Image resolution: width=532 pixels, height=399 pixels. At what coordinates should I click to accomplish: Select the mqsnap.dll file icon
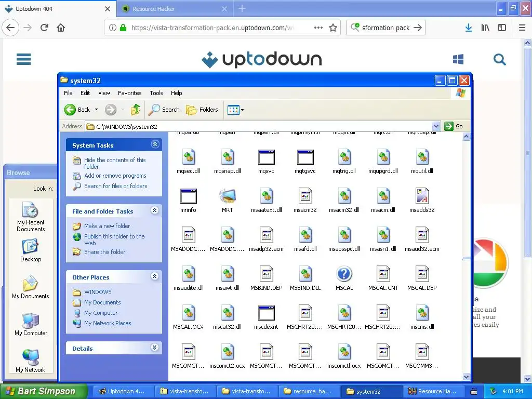[x=228, y=157]
